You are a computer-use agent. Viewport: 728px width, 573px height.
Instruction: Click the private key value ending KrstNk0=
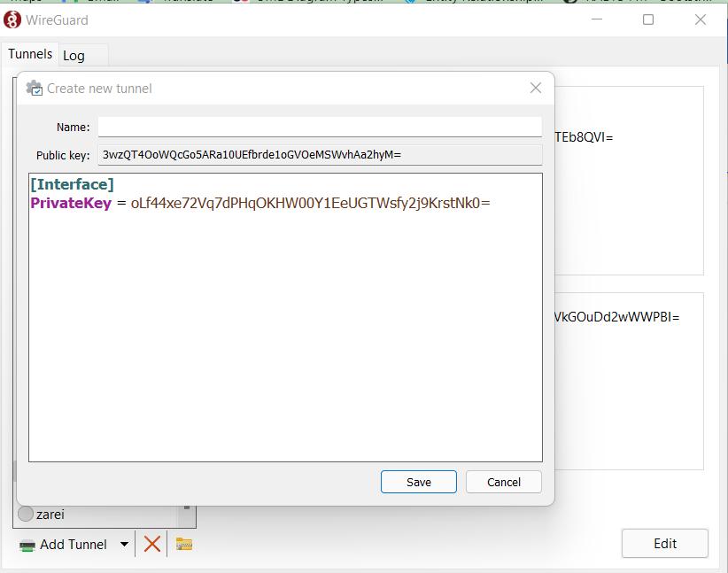tap(311, 203)
